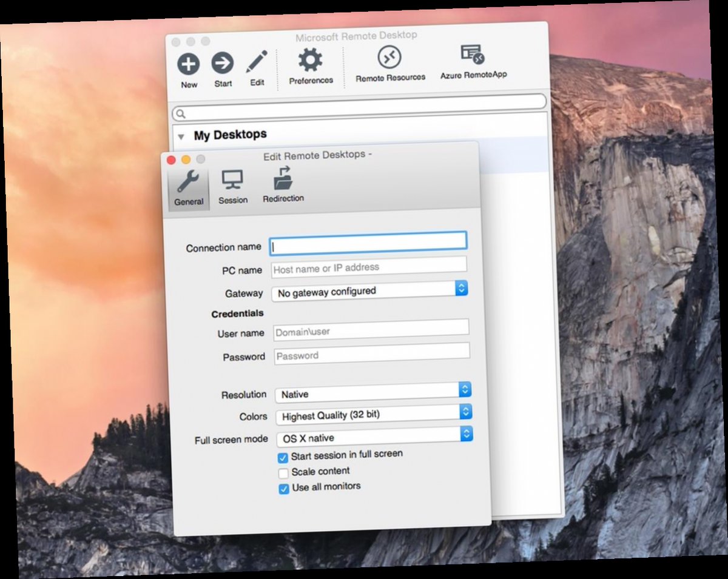Select the My Desktops heading text
Screen dimensions: 728x579
(x=230, y=135)
